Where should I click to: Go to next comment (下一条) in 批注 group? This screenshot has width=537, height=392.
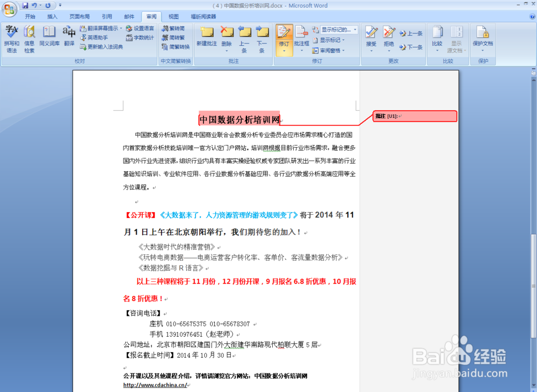coord(262,39)
